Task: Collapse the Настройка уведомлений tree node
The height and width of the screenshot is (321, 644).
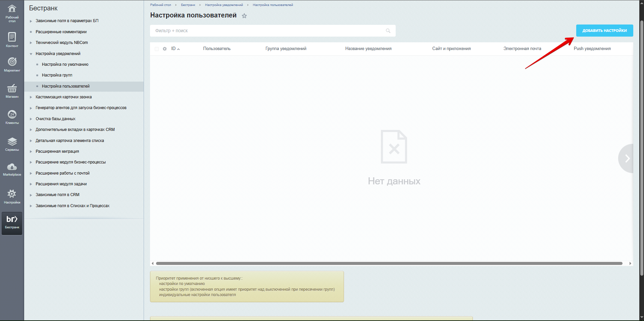Action: (x=31, y=54)
